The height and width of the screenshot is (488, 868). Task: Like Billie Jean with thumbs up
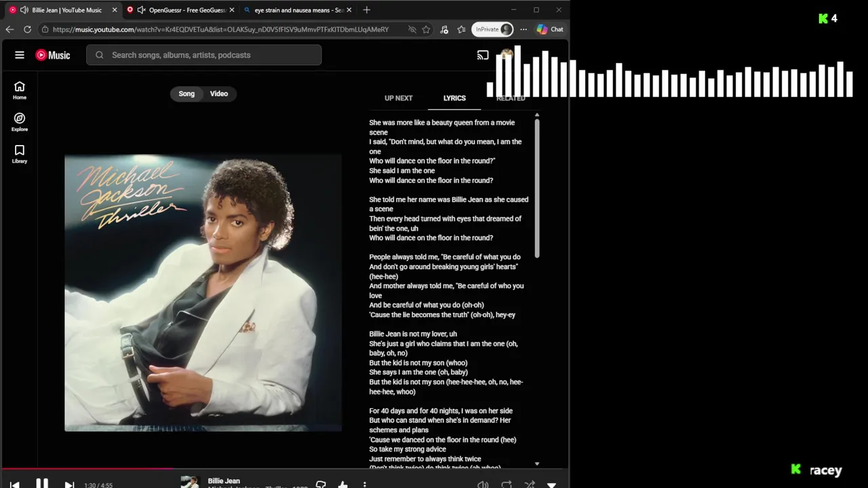click(x=342, y=485)
